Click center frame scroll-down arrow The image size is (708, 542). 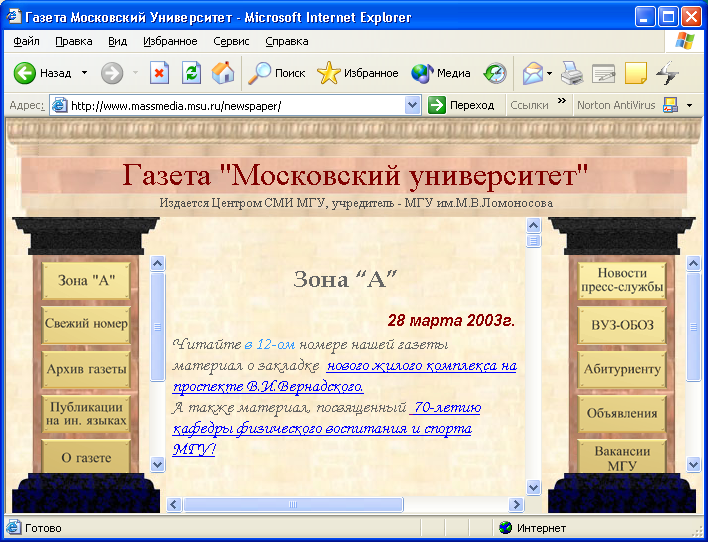coord(533,488)
